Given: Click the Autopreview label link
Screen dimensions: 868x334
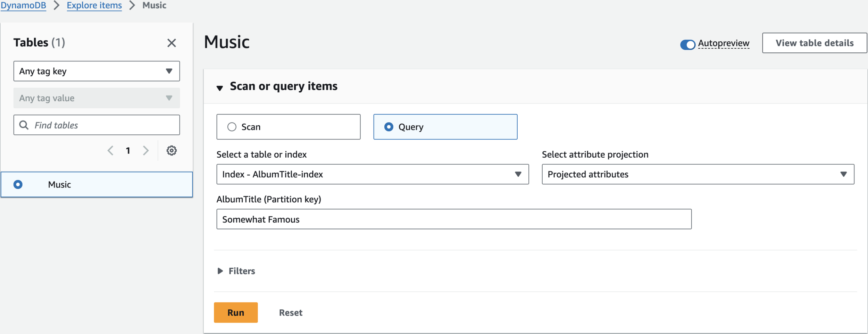Looking at the screenshot, I should pyautogui.click(x=724, y=43).
